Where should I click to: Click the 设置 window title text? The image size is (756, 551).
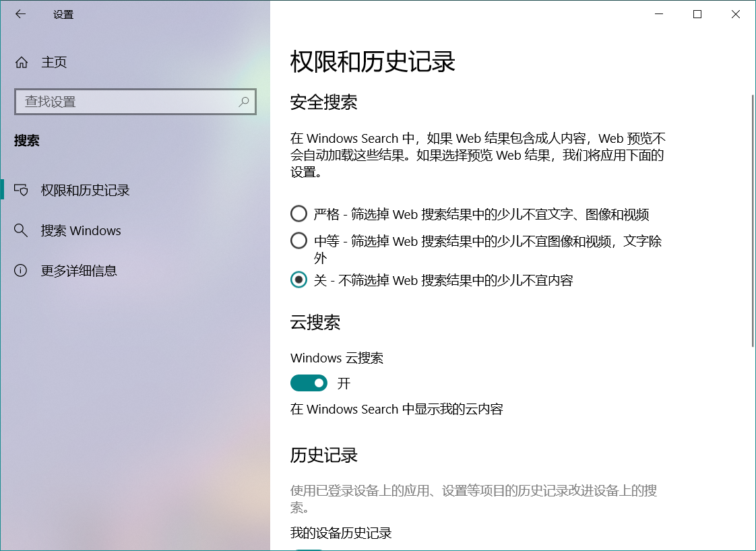(x=63, y=14)
